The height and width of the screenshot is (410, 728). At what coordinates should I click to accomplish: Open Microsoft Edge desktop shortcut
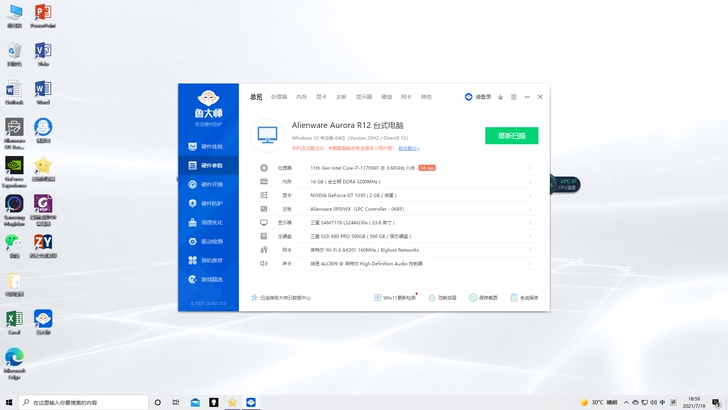point(15,360)
